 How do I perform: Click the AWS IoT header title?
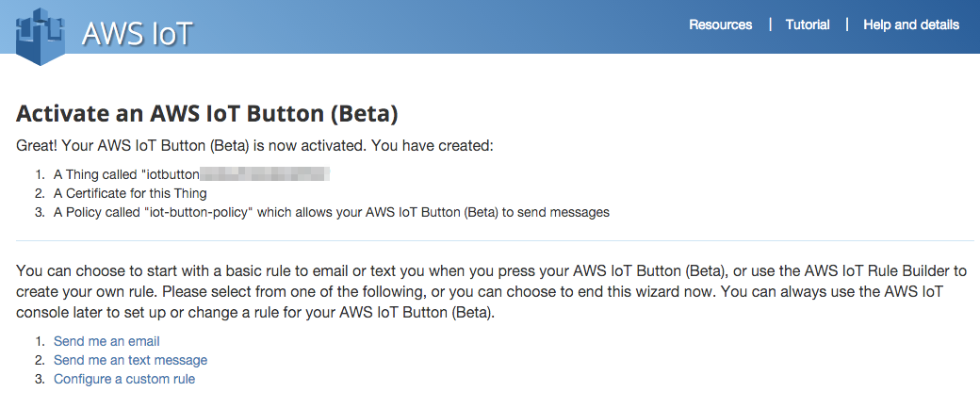pyautogui.click(x=138, y=34)
